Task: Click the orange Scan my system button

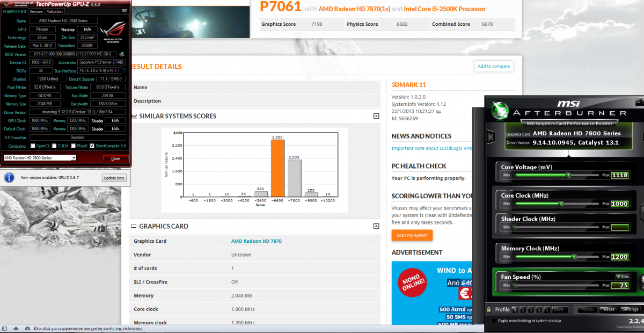Action: (412, 235)
